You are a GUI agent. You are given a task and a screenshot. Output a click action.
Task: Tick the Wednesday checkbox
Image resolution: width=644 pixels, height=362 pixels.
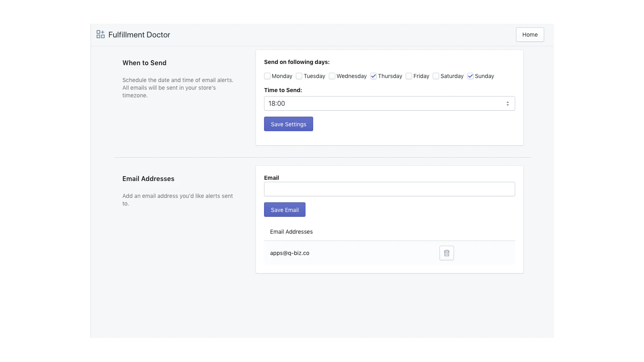coord(332,76)
